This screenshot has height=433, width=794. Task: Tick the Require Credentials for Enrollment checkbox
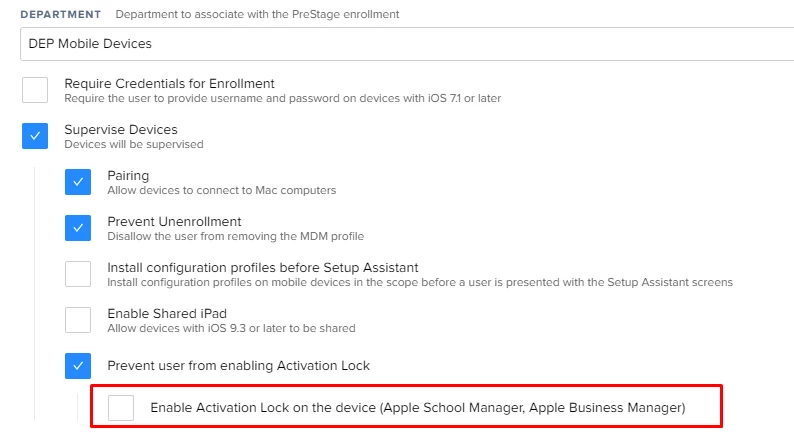(35, 90)
